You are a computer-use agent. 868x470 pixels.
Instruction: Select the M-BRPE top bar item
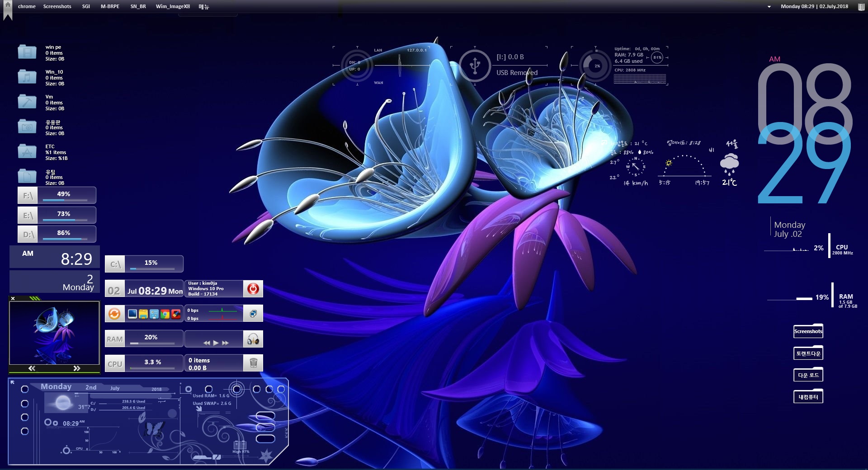[x=110, y=6]
